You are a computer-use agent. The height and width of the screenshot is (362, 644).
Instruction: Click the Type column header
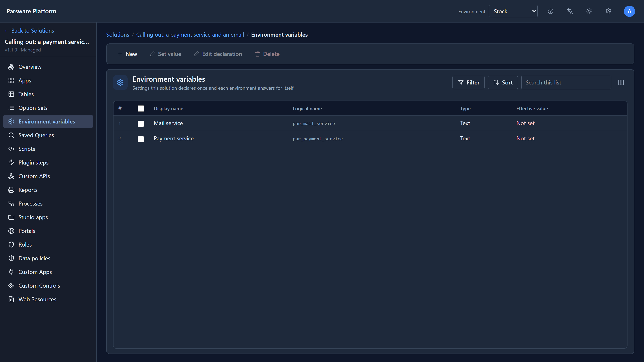point(465,108)
